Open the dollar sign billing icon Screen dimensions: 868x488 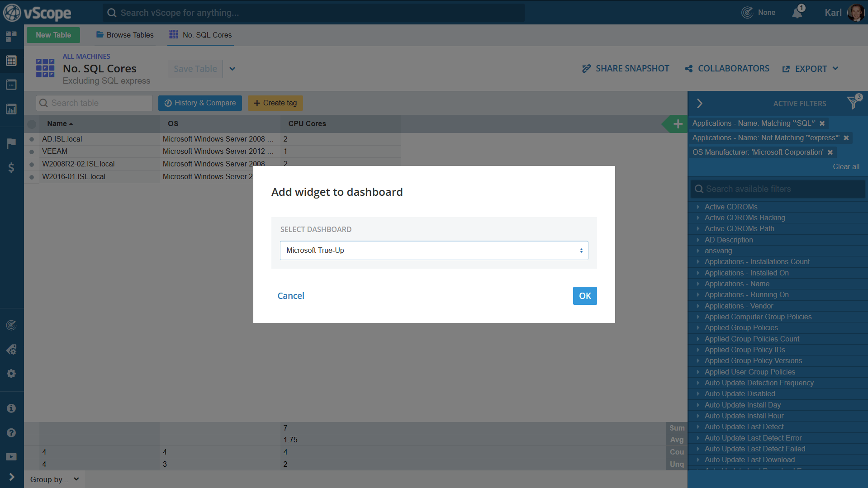pos(11,168)
